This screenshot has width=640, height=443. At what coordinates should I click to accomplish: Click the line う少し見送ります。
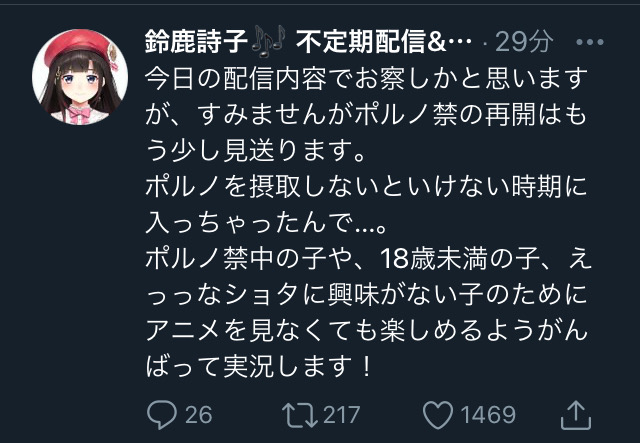click(255, 151)
